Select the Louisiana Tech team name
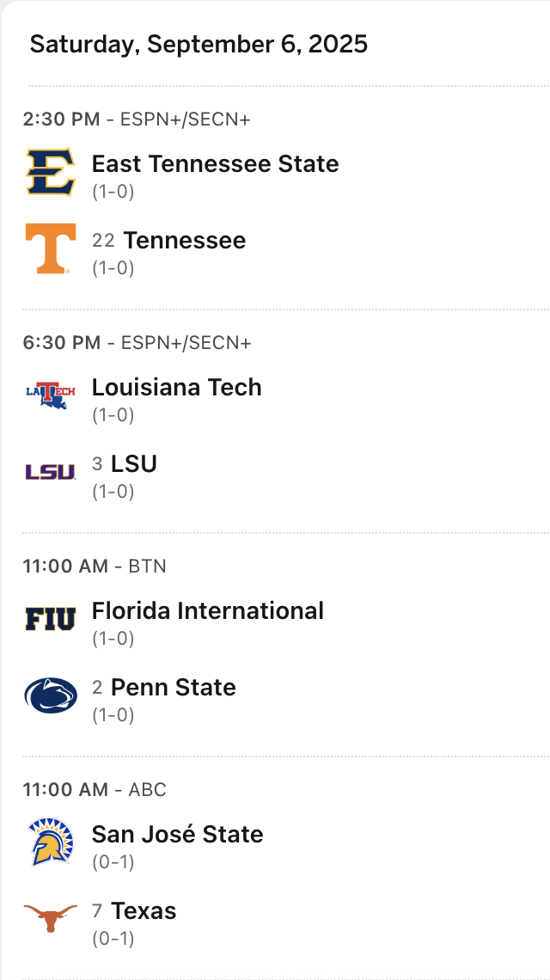 176,387
